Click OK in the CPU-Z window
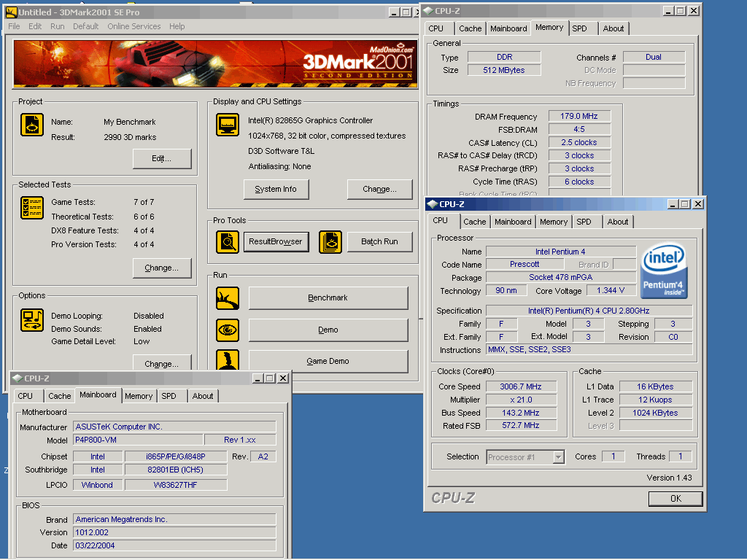The width and height of the screenshot is (747, 560). point(676,499)
